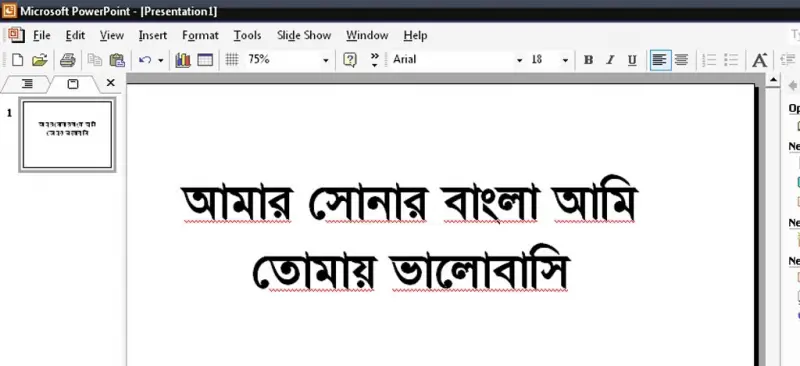
Task: Apply bulleted list formatting
Action: [731, 60]
